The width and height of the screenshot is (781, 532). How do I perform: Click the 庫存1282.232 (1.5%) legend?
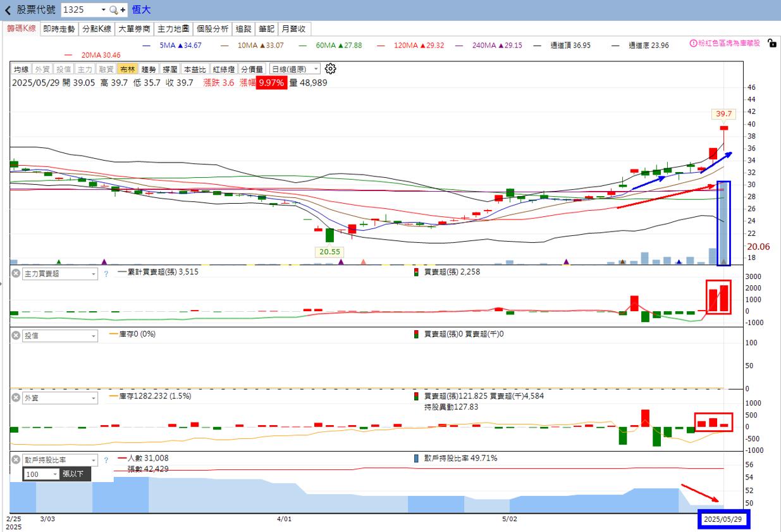151,396
